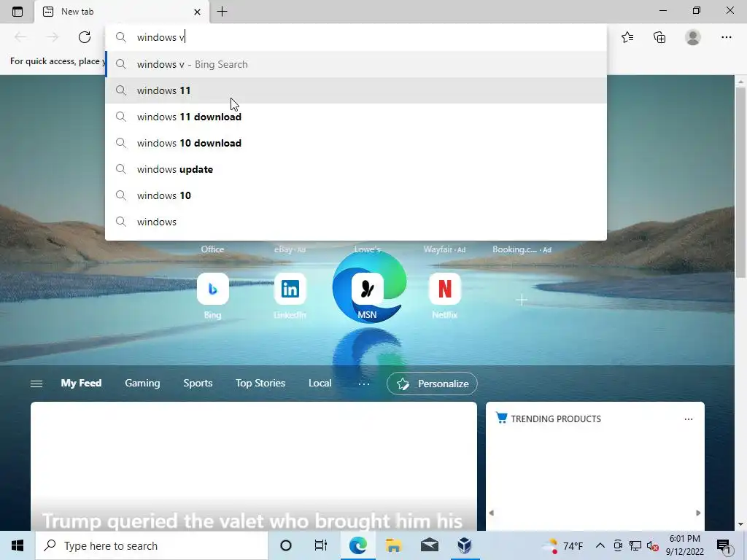
Task: Pick the plain 'windows' suggestion
Action: click(356, 222)
